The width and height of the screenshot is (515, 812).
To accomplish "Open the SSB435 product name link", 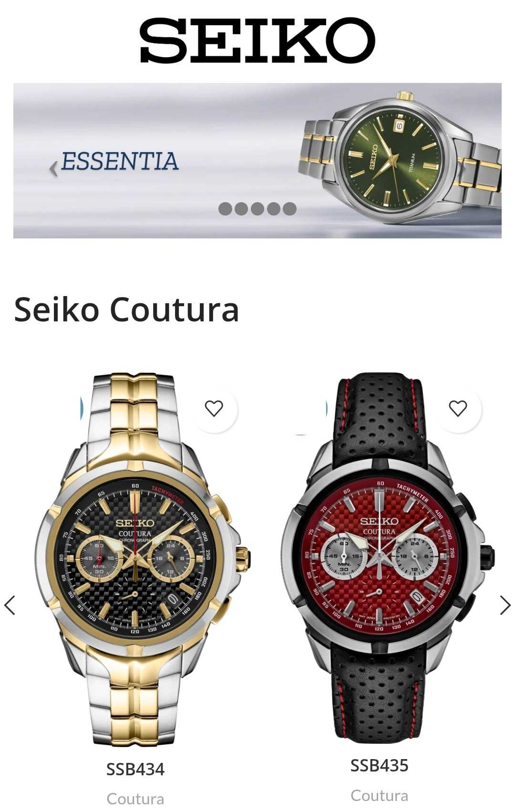I will [380, 765].
